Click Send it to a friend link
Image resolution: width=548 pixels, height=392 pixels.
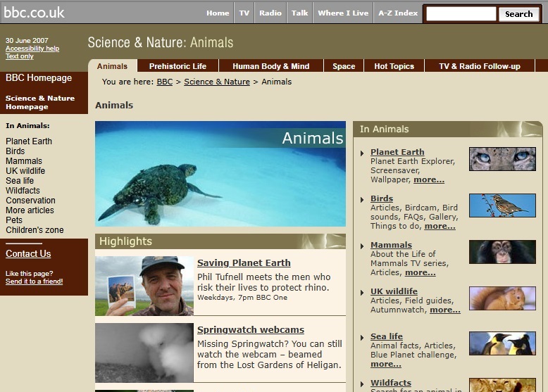pos(34,282)
